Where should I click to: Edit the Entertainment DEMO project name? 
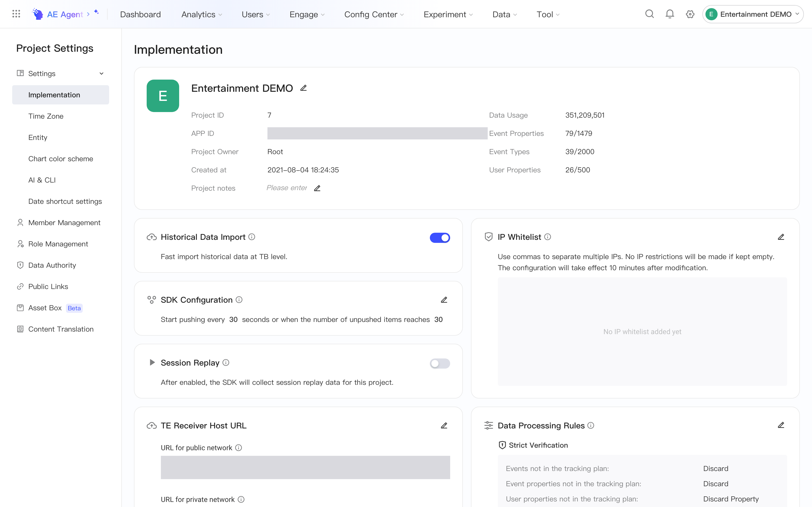(303, 88)
